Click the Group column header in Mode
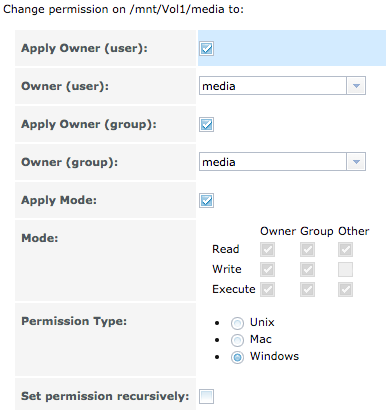The width and height of the screenshot is (390, 410). 317,231
